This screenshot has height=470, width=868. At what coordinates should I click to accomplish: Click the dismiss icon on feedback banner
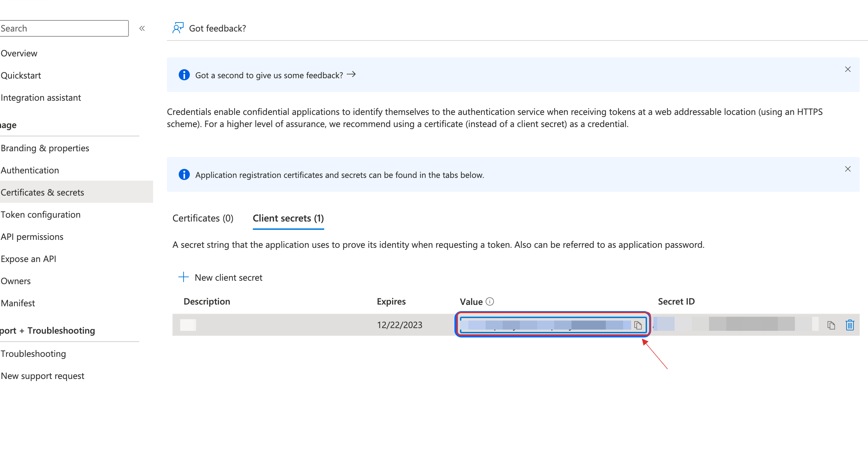click(x=847, y=69)
